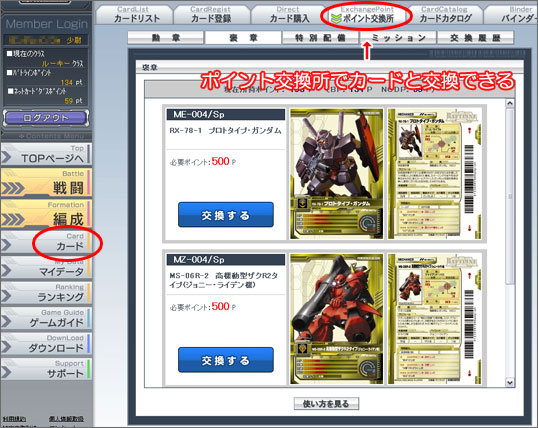Go to TOPページへ in sidebar

click(46, 154)
